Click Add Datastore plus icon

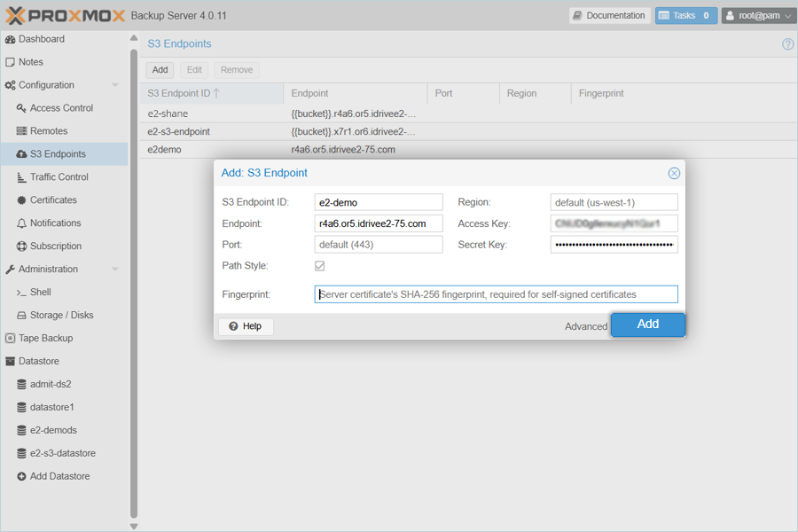(22, 476)
